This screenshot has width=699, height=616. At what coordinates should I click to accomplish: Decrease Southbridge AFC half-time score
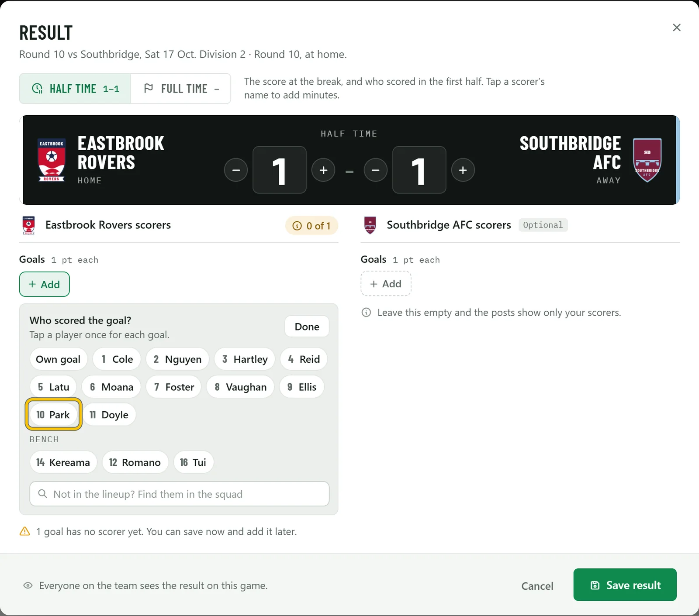click(x=376, y=170)
